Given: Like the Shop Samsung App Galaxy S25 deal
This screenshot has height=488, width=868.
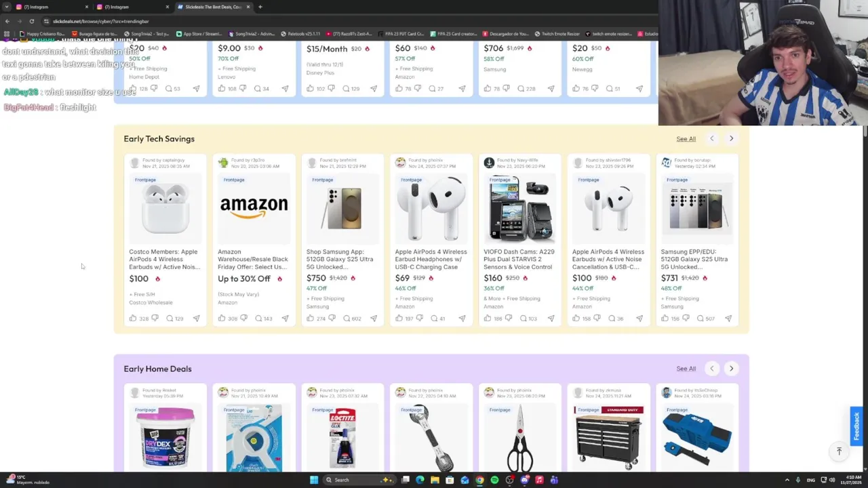Looking at the screenshot, I should coord(311,318).
